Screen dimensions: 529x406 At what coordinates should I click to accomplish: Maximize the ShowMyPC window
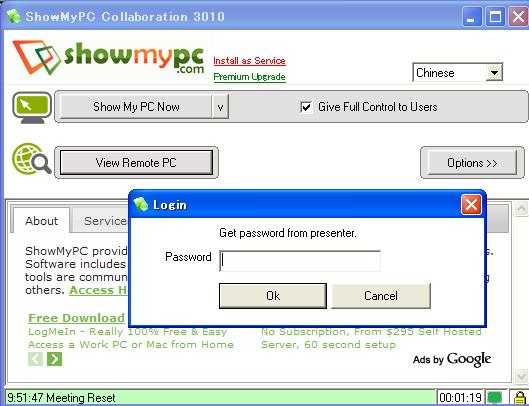tap(495, 16)
